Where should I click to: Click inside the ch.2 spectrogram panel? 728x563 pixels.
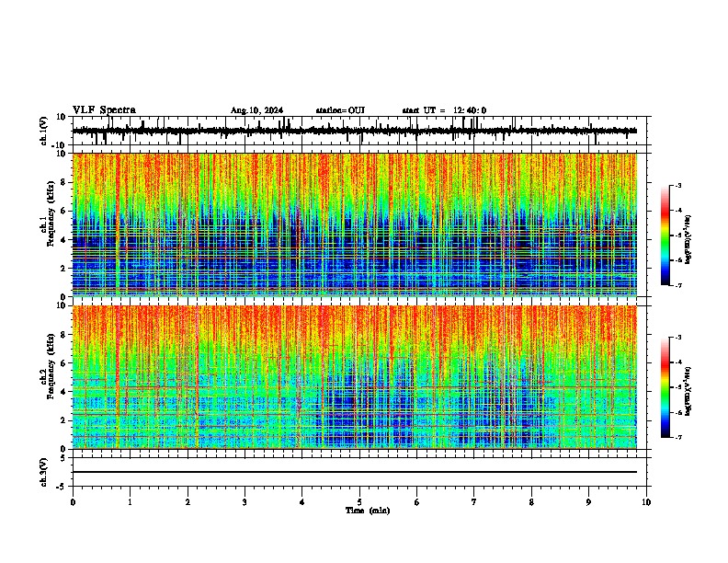355,377
